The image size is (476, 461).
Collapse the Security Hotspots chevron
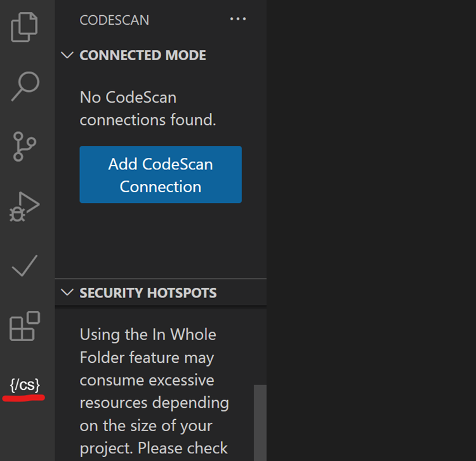[67, 293]
